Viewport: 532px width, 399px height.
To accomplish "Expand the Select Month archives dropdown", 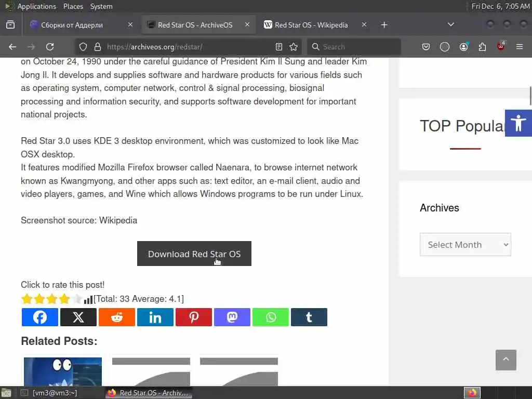I will click(x=465, y=244).
